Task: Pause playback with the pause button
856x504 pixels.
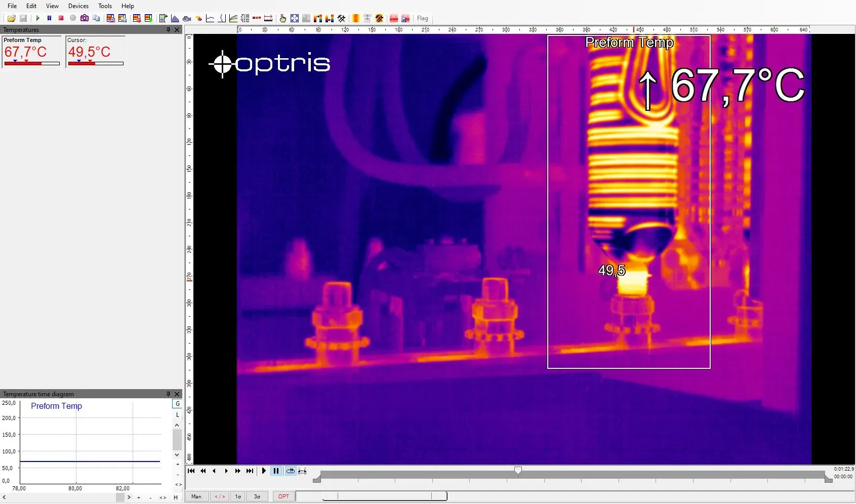Action: 276,471
